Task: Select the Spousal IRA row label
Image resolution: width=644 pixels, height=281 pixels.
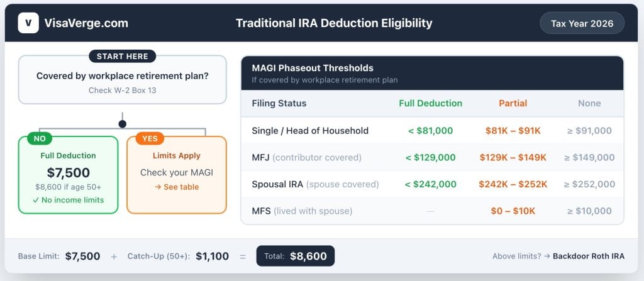Action: click(315, 184)
